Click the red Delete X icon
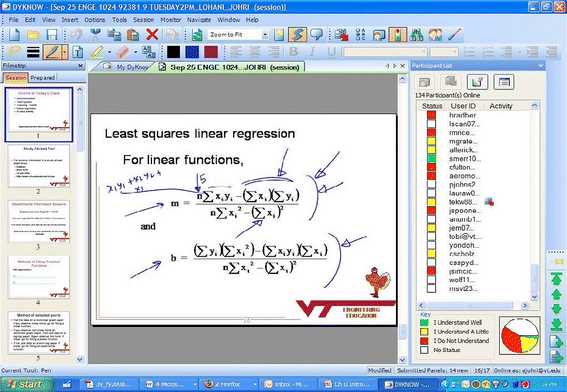The width and height of the screenshot is (567, 392). click(x=152, y=35)
